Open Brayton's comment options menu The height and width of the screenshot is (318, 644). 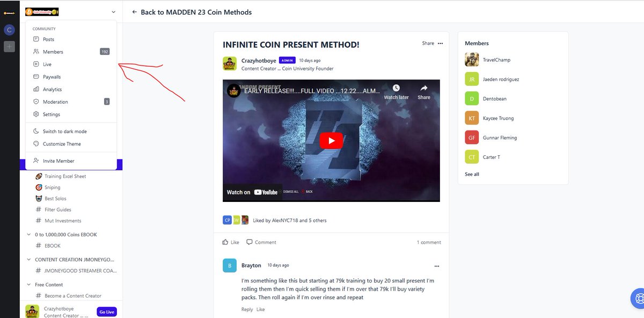[437, 266]
